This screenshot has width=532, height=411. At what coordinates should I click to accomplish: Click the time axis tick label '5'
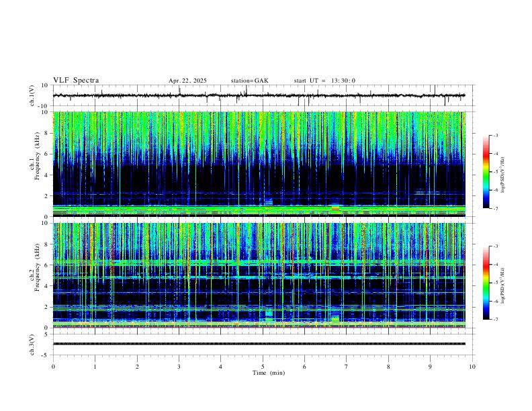tap(263, 367)
